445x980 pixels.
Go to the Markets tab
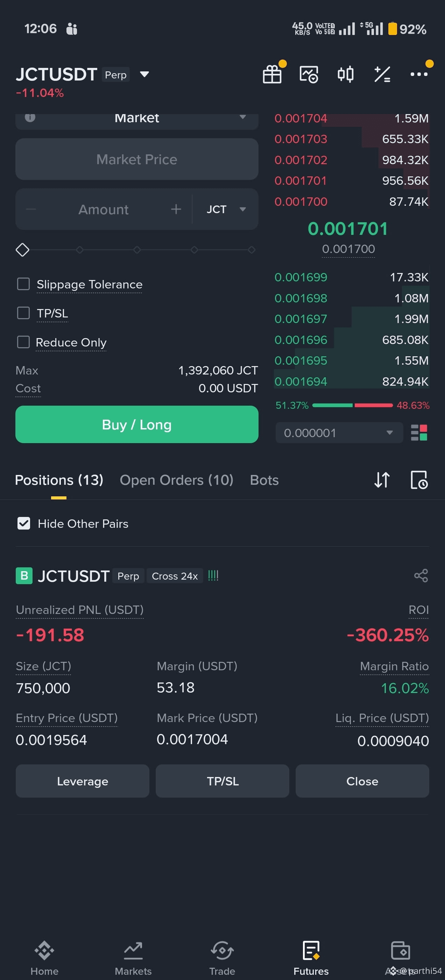133,959
